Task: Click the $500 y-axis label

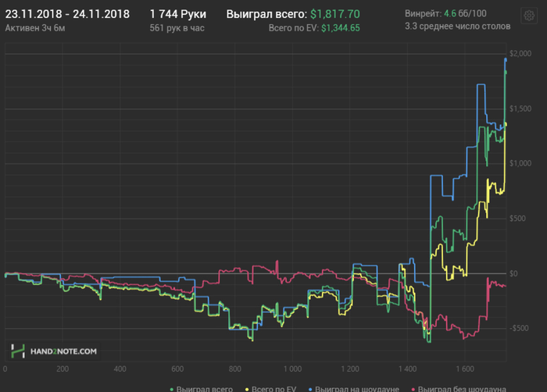Action: click(517, 219)
